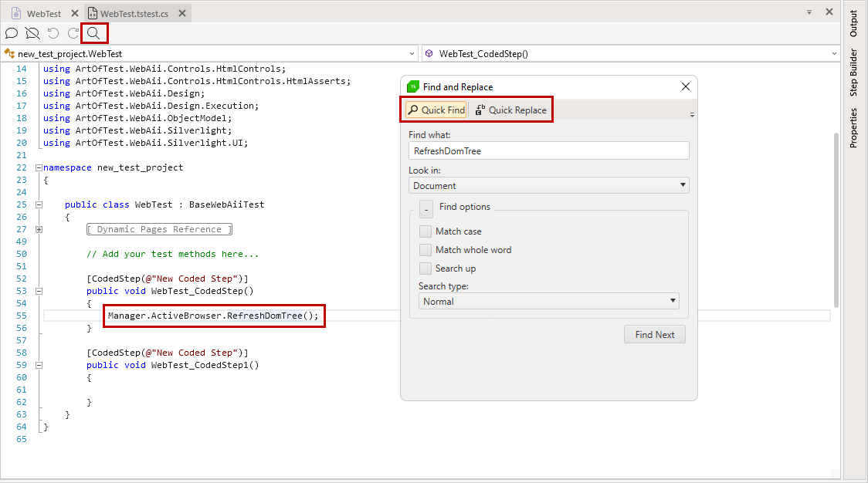Image resolution: width=868 pixels, height=483 pixels.
Task: Click the line using ArtOfTest.WebAii.Silverlight.UI
Action: [146, 143]
